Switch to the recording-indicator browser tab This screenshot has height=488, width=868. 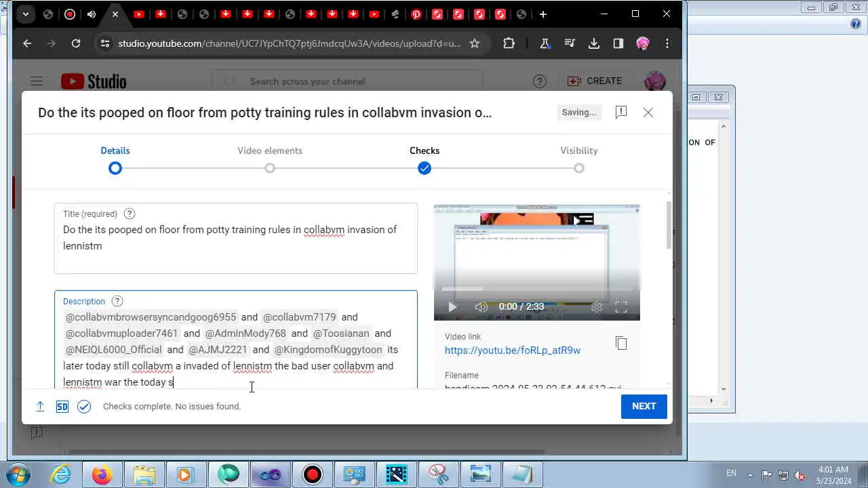point(70,14)
